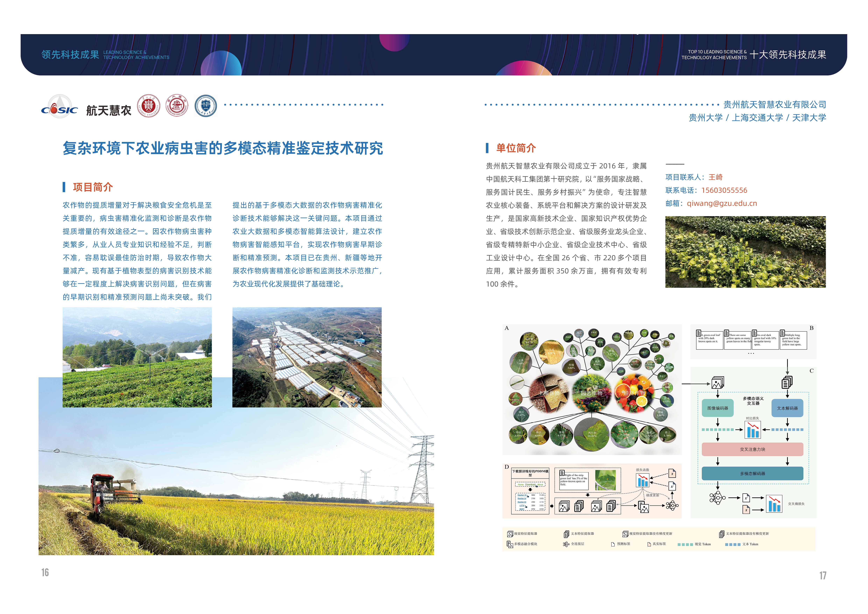
Task: Click the 文本解码器 box in diagram
Action: 787,408
